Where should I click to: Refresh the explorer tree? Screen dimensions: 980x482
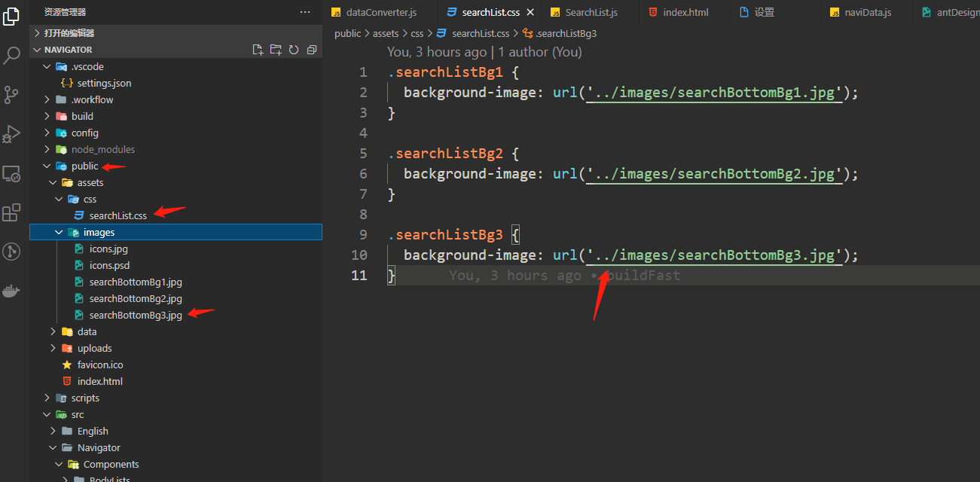tap(294, 50)
